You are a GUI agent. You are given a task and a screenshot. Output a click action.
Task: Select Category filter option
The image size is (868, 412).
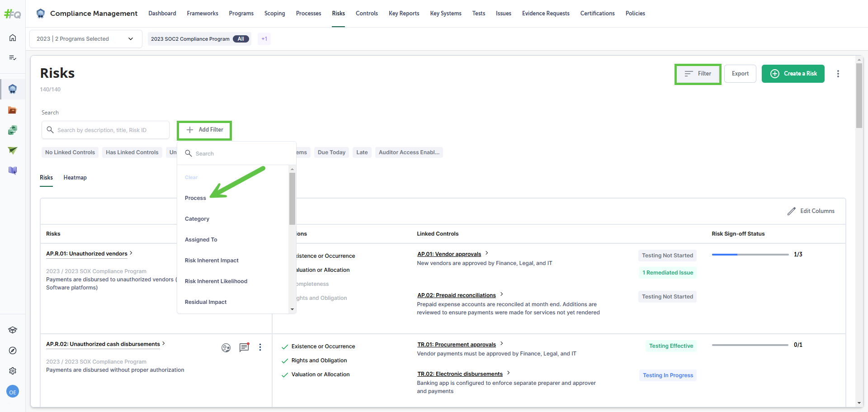pos(197,219)
